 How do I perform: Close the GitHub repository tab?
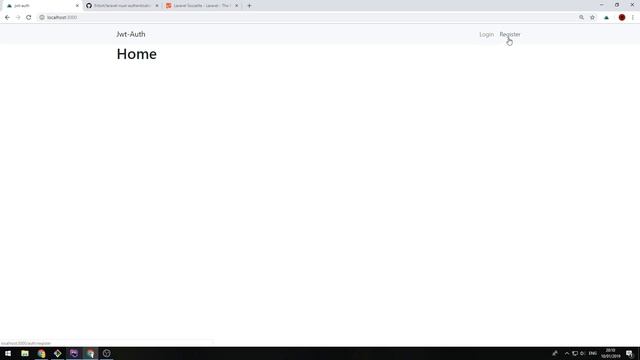(157, 6)
